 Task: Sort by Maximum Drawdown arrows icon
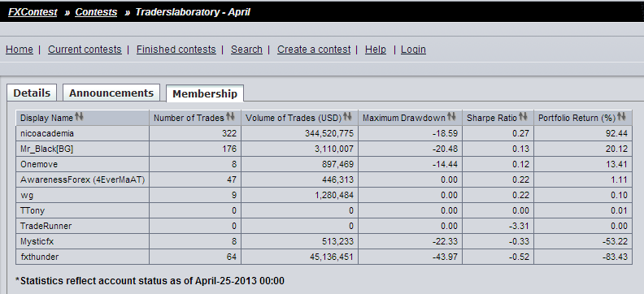pyautogui.click(x=451, y=117)
